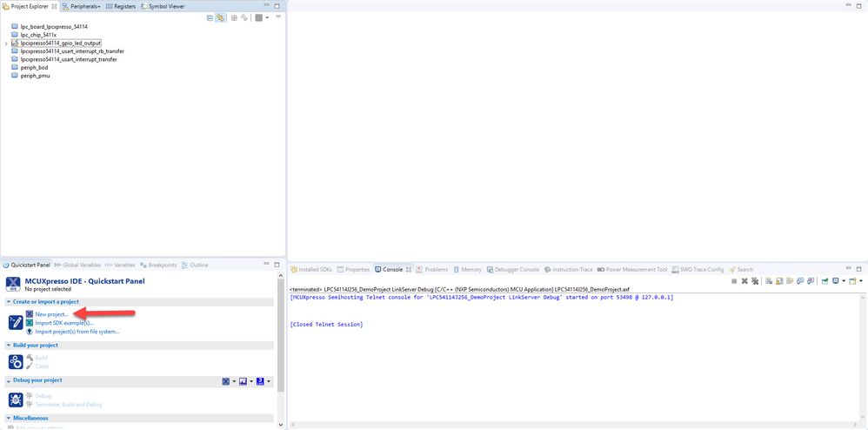Viewport: 868px width, 430px height.
Task: Select the lpc_board_lpcxpresso_54114 project
Action: pyautogui.click(x=54, y=27)
